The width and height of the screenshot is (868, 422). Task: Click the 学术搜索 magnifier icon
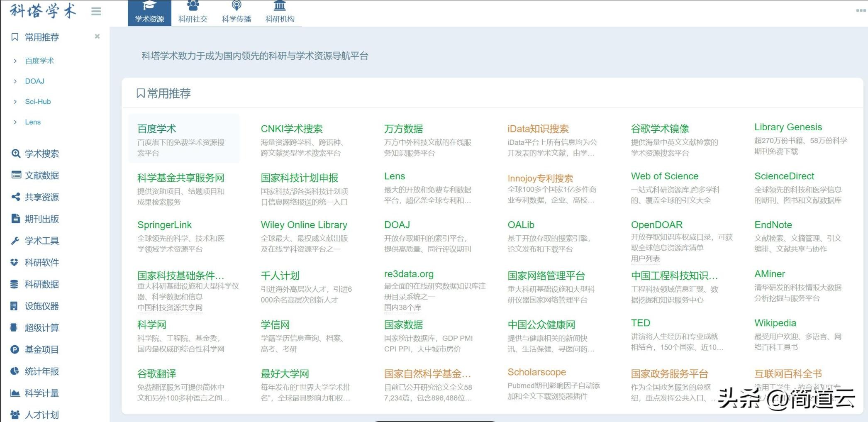click(x=16, y=154)
